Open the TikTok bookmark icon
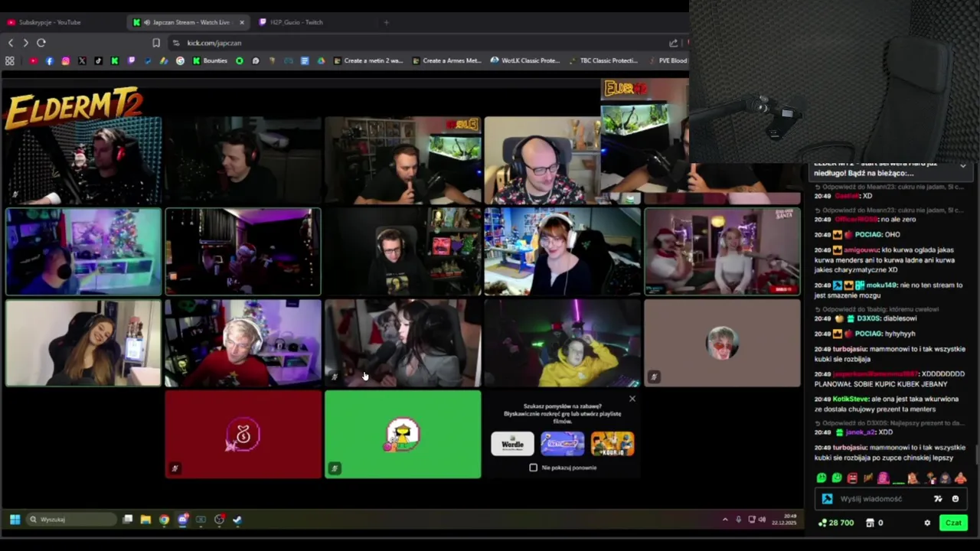 pos(99,60)
